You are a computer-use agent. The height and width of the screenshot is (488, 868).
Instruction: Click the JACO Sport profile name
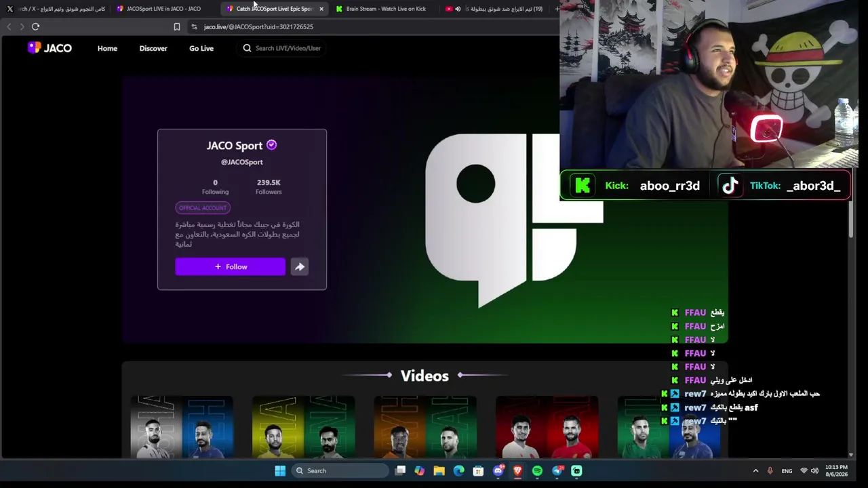235,146
